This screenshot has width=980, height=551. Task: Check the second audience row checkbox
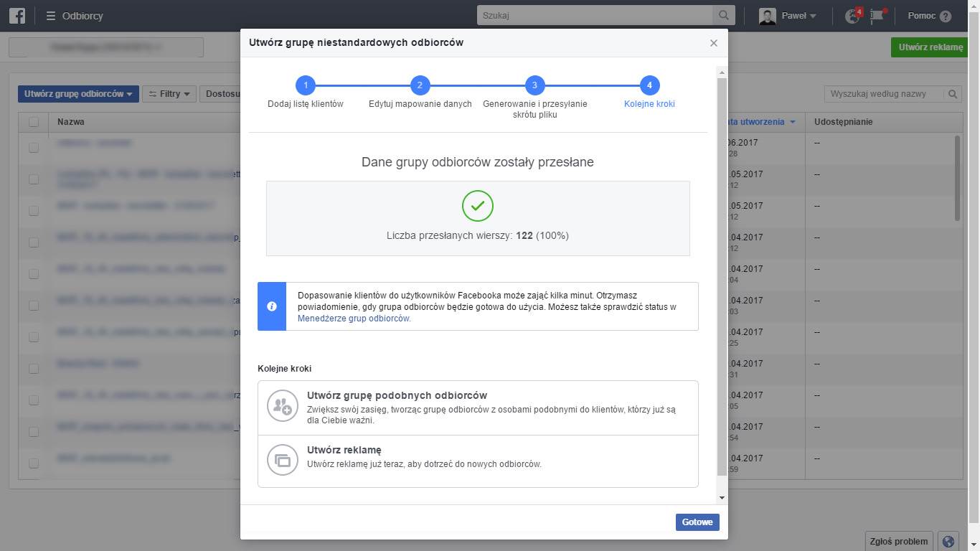point(34,179)
